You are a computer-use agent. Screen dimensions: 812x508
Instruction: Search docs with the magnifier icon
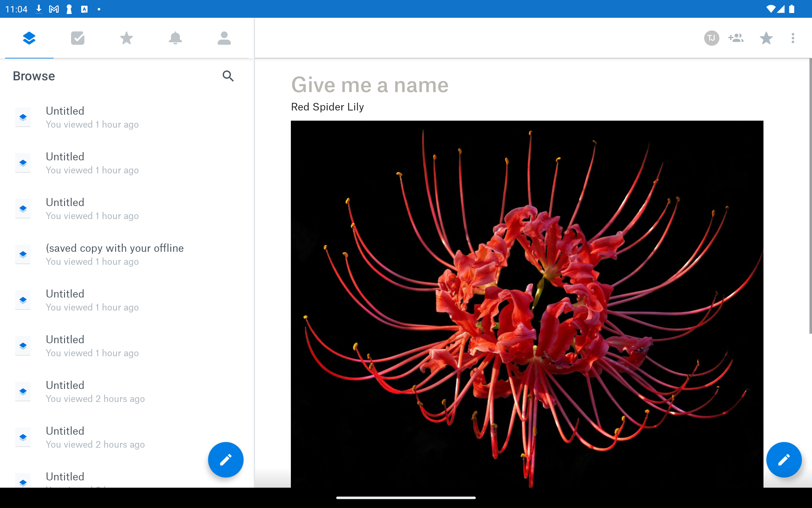tap(228, 76)
